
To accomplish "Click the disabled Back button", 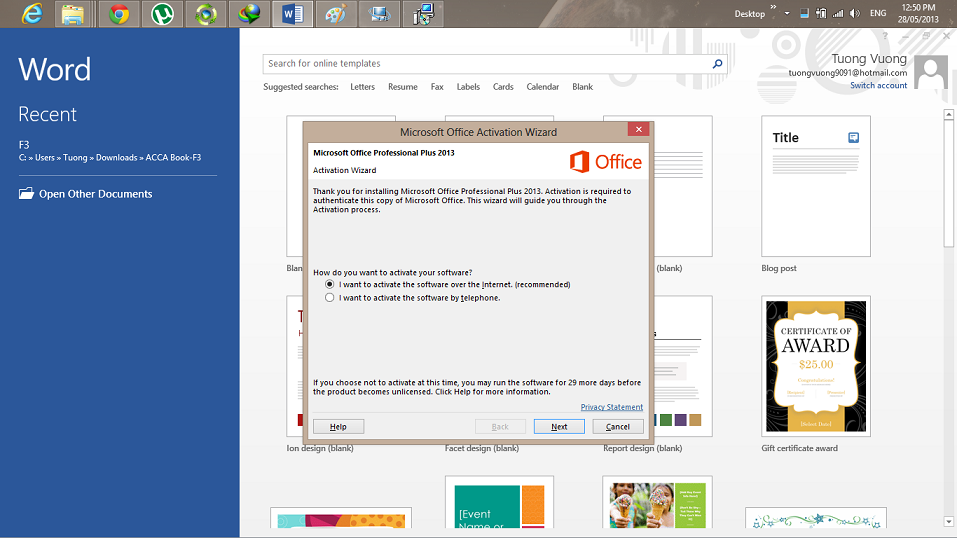I will 500,426.
